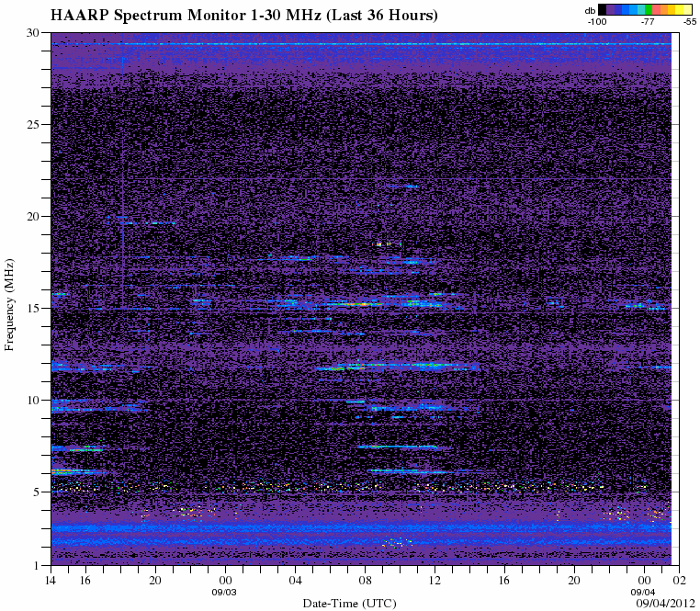The image size is (700, 611).
Task: Select the -77 value on the color legend
Action: click(648, 21)
